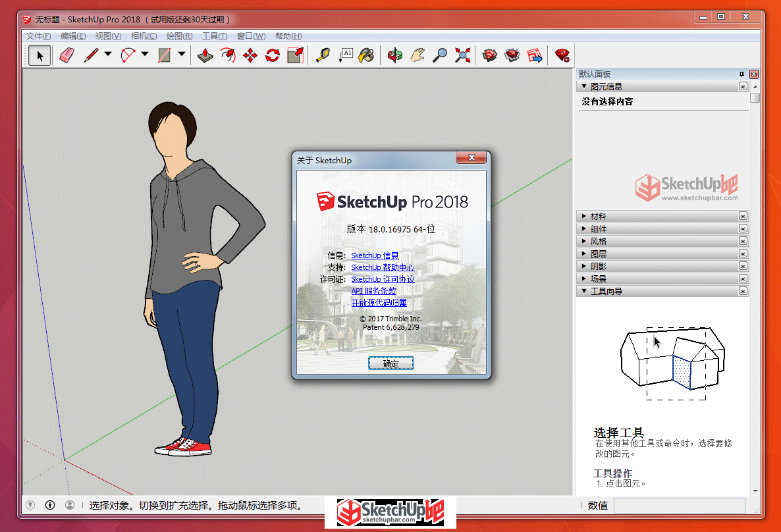
Task: Click the default tray scrollbar up arrow
Action: coord(755,87)
